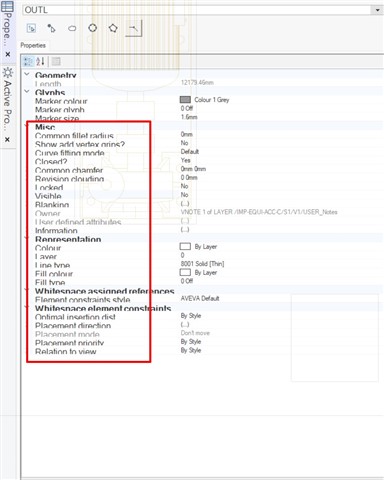Collapse Whitespace element constraints category
The width and height of the screenshot is (384, 480).
tap(27, 307)
